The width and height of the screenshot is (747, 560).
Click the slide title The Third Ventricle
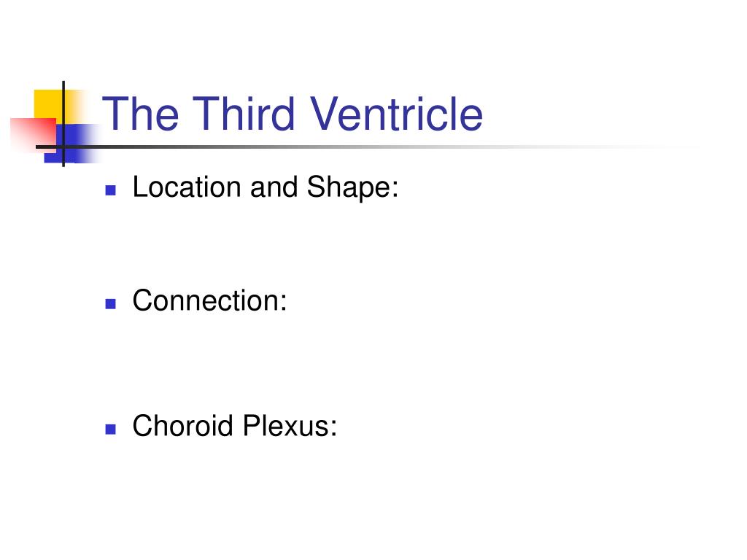293,113
